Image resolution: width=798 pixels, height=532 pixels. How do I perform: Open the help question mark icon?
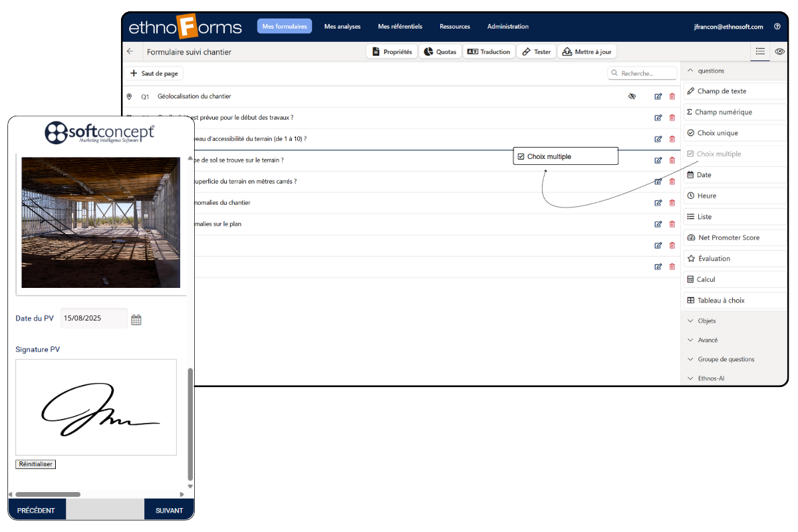(777, 27)
